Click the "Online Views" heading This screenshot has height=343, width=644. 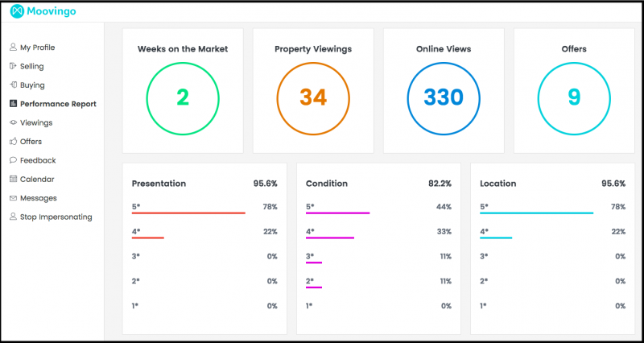coord(444,49)
